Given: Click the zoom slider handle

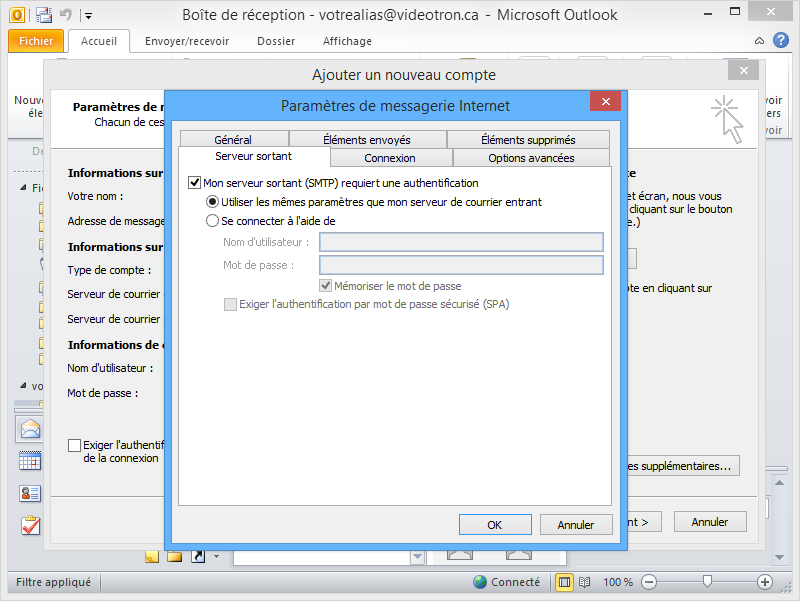Looking at the screenshot, I should click(x=707, y=582).
